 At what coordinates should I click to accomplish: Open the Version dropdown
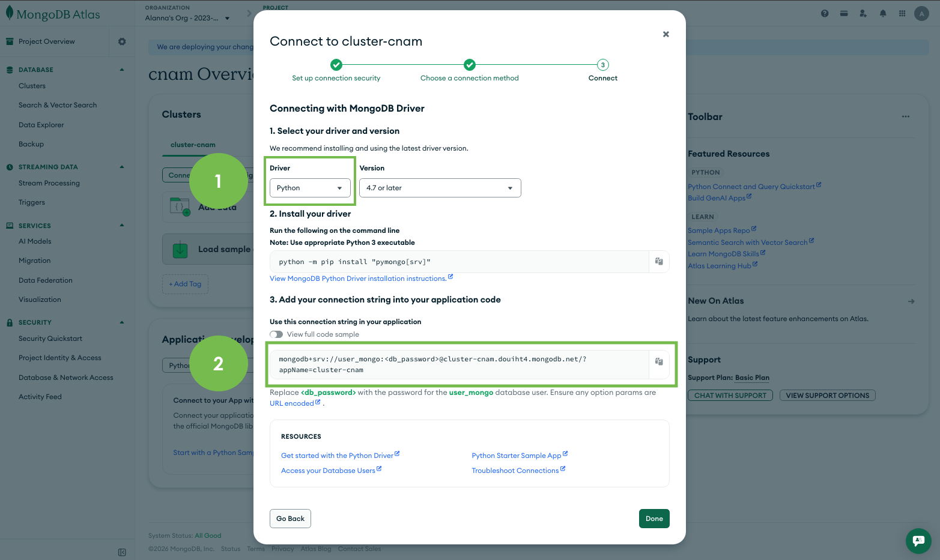point(440,188)
